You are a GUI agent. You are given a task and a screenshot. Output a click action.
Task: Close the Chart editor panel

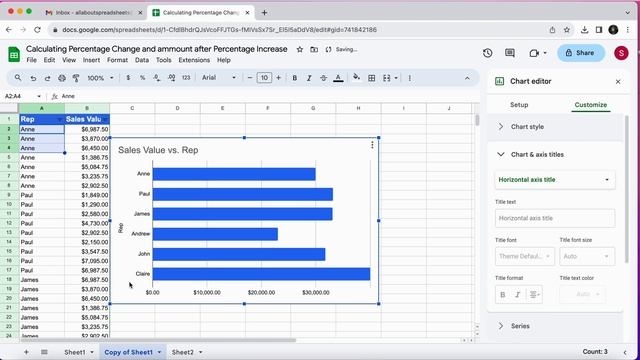coord(618,82)
